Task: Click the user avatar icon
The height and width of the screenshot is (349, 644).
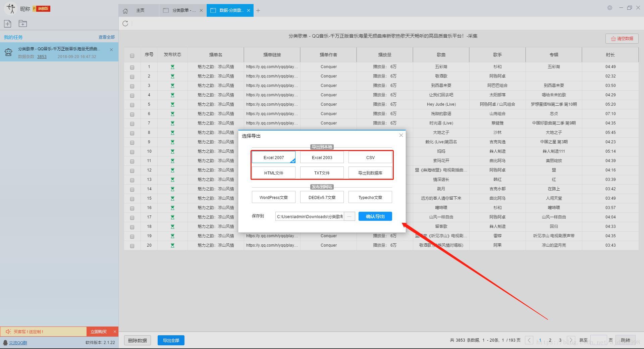Action: (x=11, y=8)
